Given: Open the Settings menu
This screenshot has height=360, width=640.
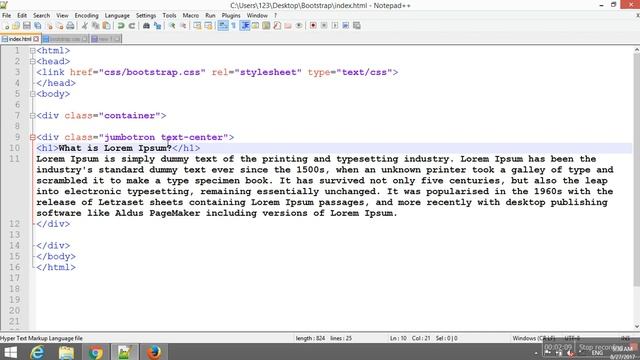Looking at the screenshot, I should (x=146, y=16).
